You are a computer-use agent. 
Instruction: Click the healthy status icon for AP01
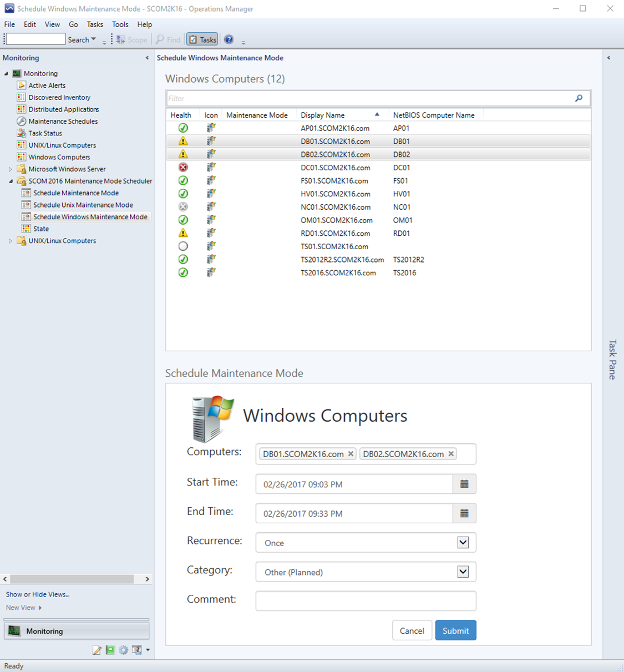tap(183, 128)
